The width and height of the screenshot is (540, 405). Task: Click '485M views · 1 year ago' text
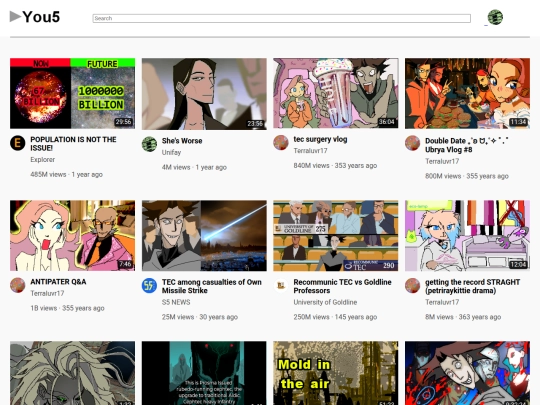pyautogui.click(x=66, y=174)
